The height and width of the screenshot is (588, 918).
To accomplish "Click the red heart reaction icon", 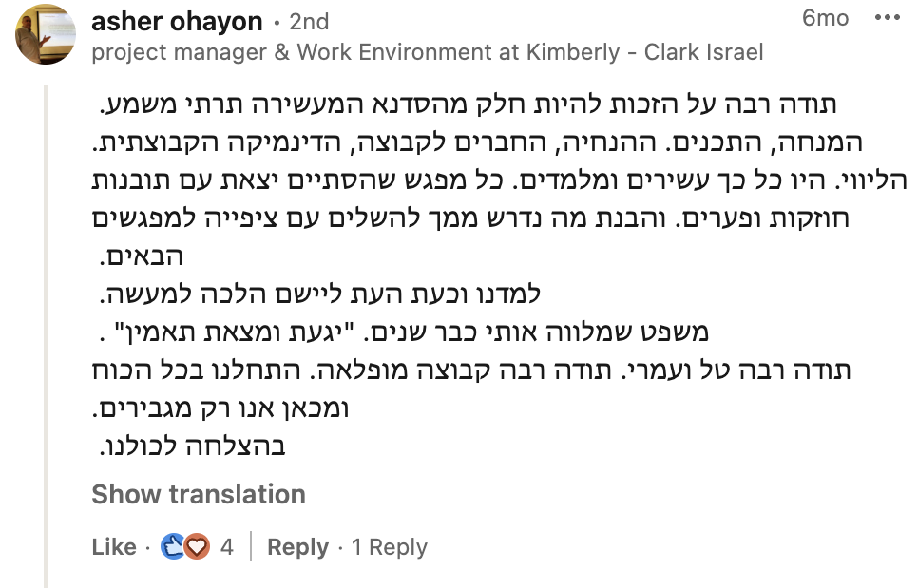I will click(x=196, y=547).
